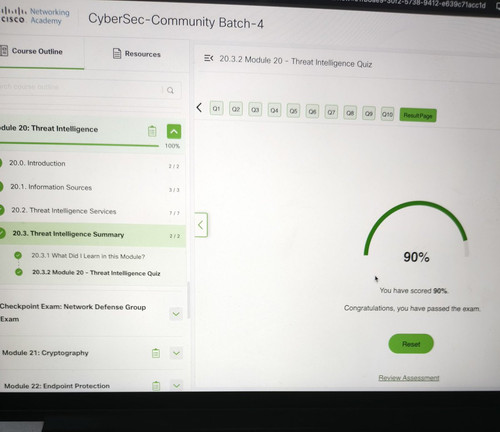Screen dimensions: 500x432
Task: Expand Checkpoint Exam Network Defense Group
Action: tap(176, 314)
